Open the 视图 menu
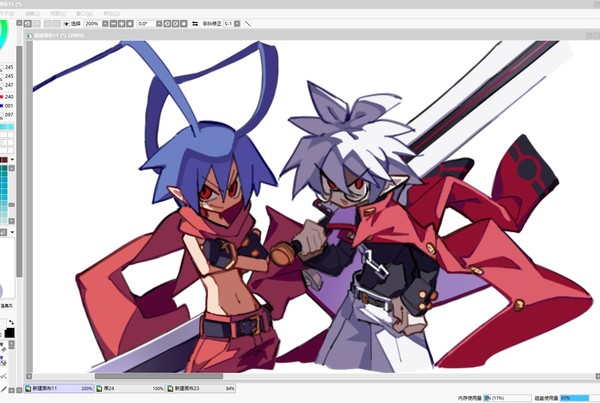This screenshot has width=600, height=403. pos(58,13)
